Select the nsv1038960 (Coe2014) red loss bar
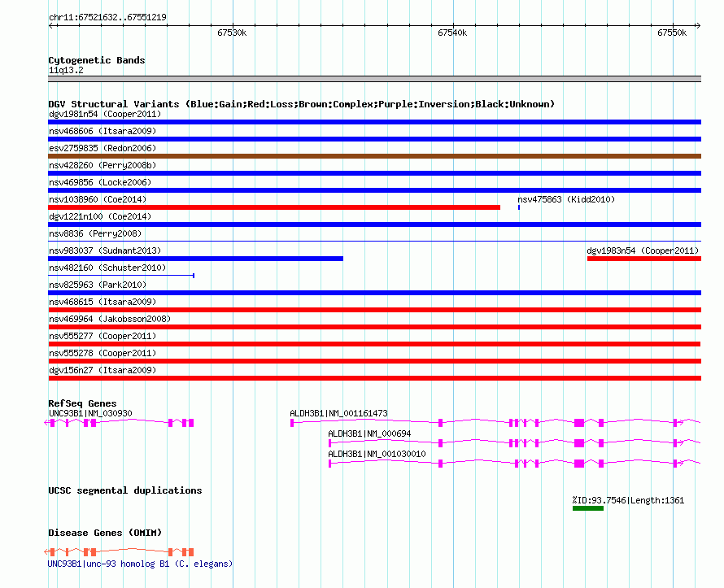The height and width of the screenshot is (588, 724). 274,207
